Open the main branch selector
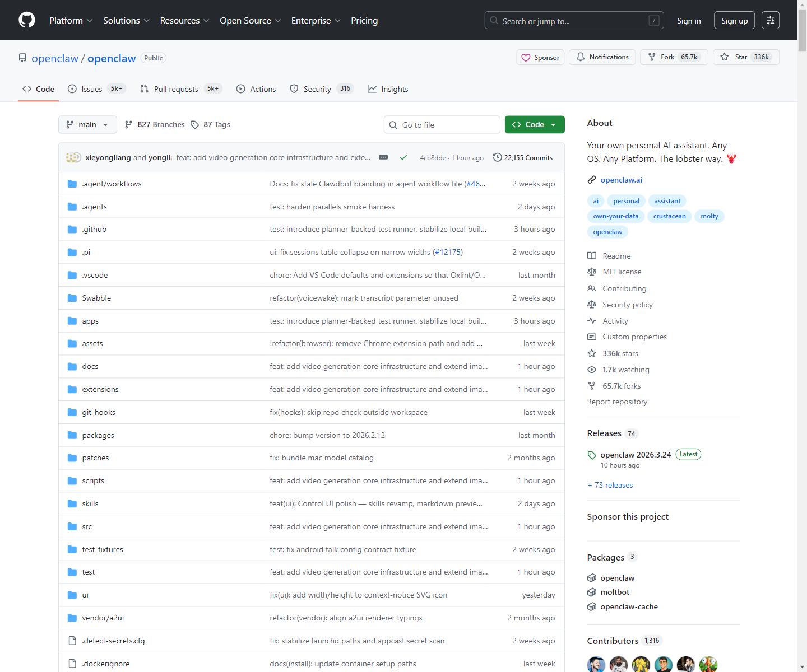807x672 pixels. [87, 124]
